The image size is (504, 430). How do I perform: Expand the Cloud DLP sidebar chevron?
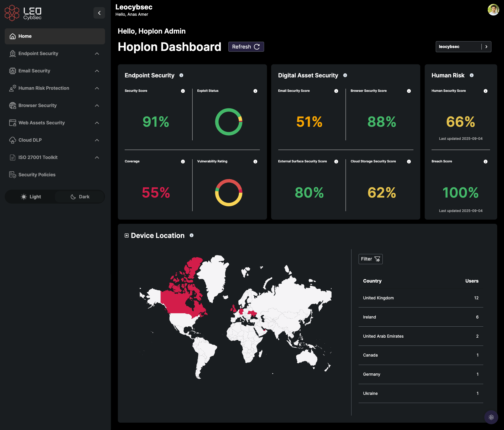tap(97, 140)
